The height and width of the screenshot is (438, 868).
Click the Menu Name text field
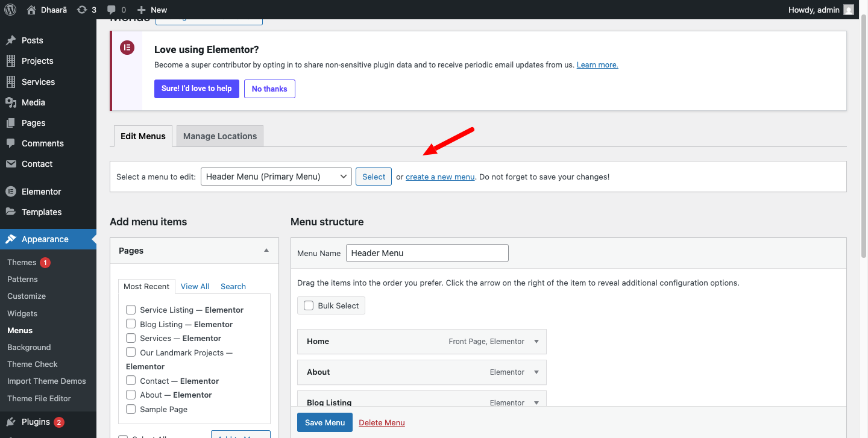pyautogui.click(x=427, y=253)
